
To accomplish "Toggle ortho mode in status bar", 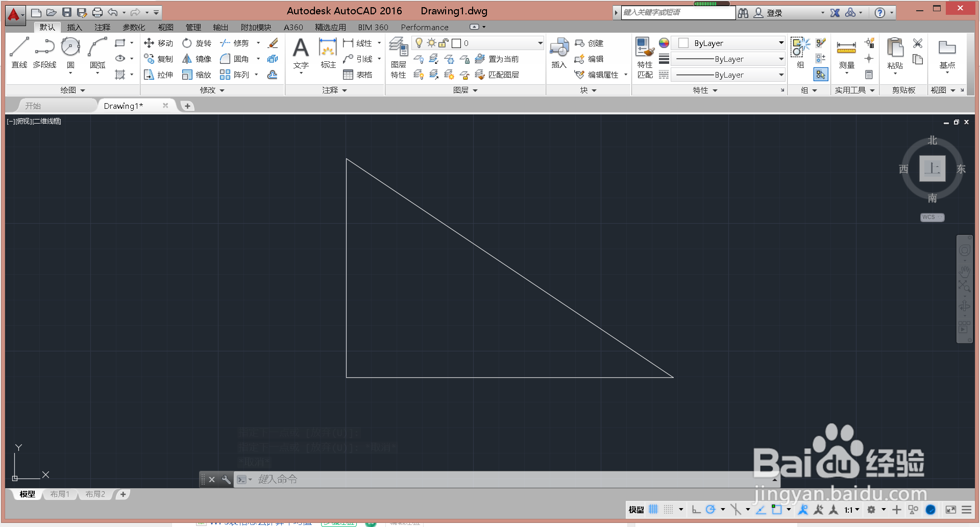I will [696, 509].
